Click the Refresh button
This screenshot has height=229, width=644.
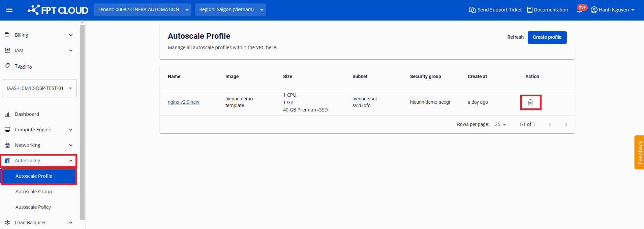click(515, 37)
